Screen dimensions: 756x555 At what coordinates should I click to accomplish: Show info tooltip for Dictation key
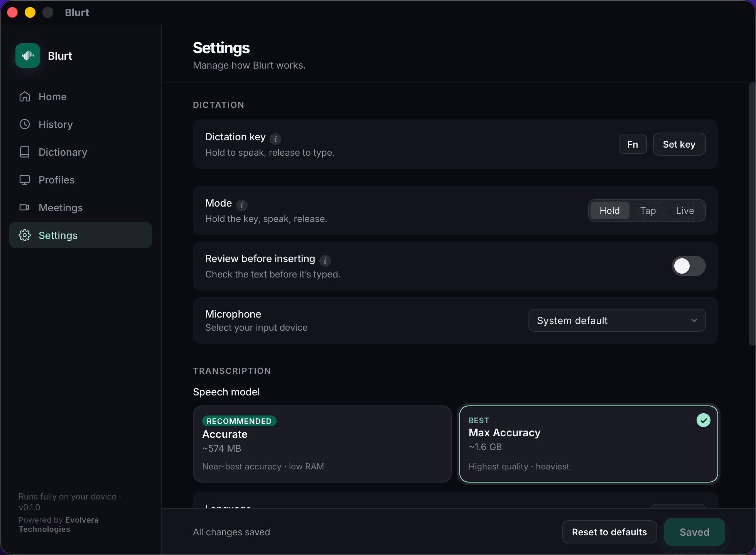[x=275, y=139]
